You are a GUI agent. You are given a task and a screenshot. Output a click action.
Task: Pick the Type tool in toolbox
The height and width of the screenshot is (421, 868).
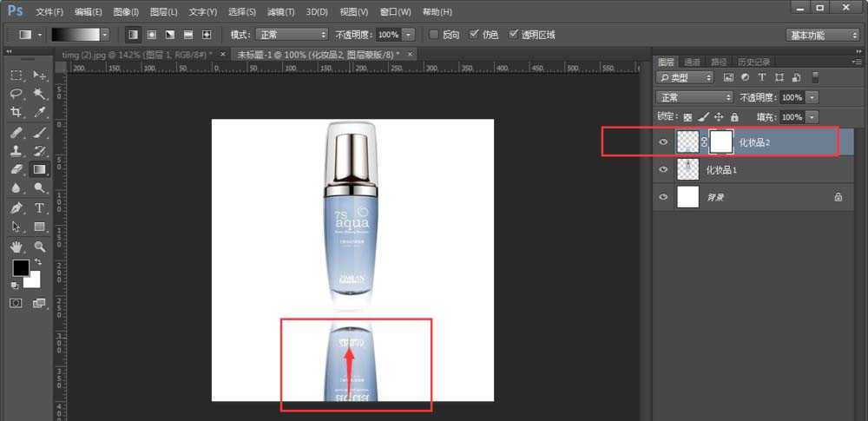click(40, 208)
